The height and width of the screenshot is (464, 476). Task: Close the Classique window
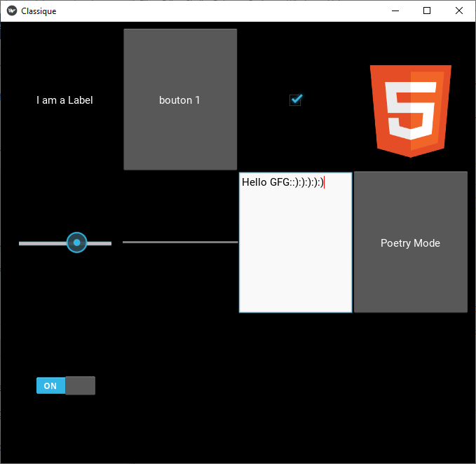point(459,11)
